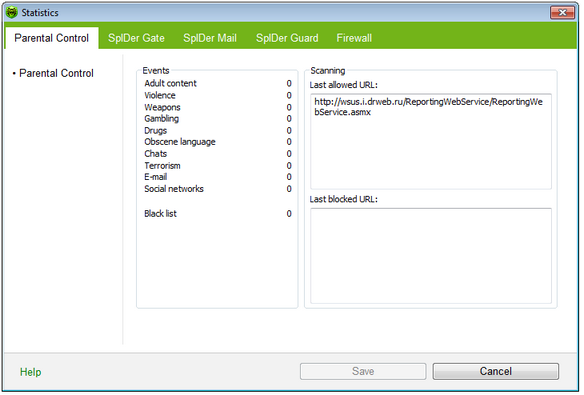Click the Dr.Web spider icon in title bar
This screenshot has width=584, height=395.
pos(12,12)
